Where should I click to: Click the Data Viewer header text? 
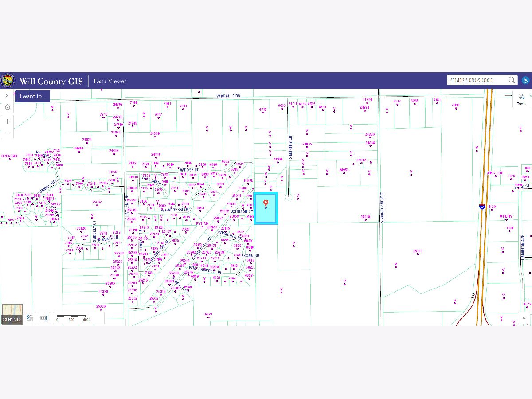click(110, 81)
